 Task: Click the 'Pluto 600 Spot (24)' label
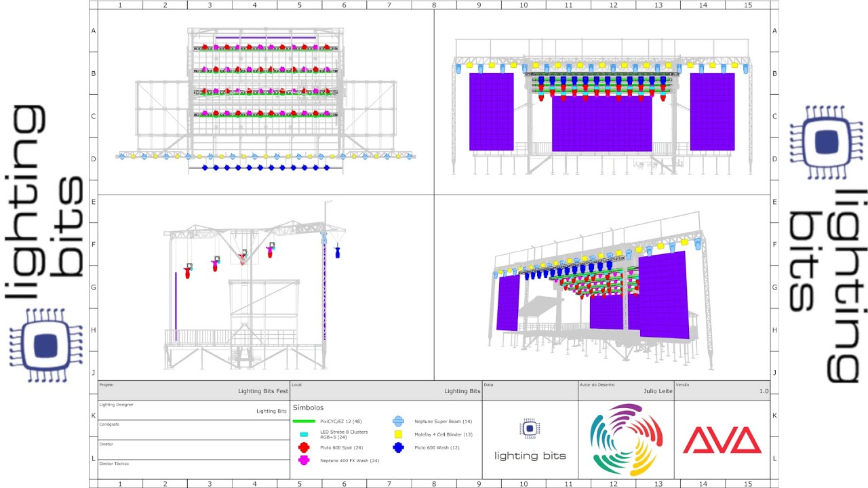(x=341, y=447)
